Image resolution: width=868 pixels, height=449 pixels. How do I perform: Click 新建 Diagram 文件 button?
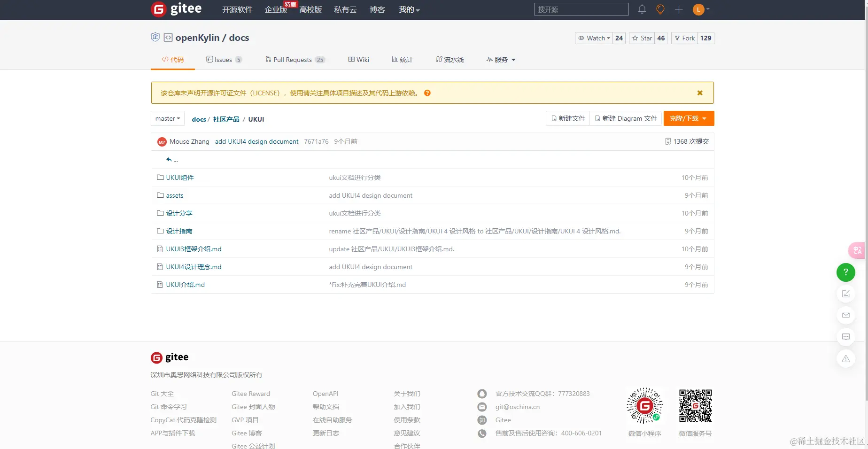click(626, 118)
